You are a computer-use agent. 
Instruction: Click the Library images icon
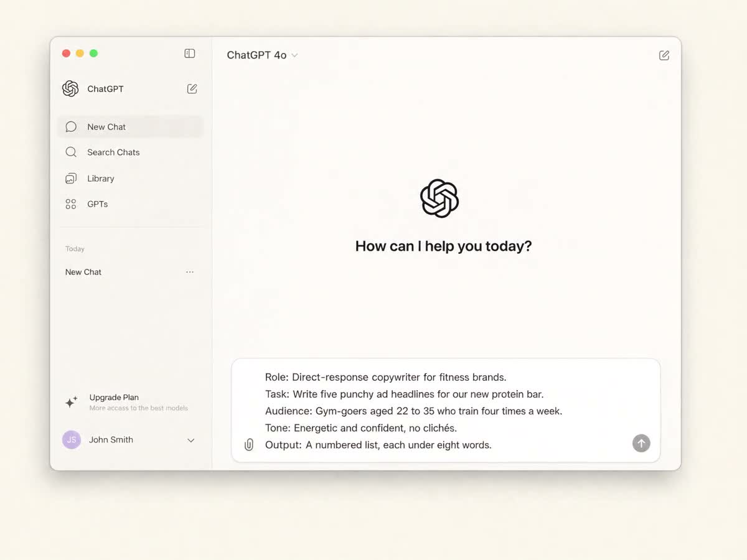(x=71, y=179)
